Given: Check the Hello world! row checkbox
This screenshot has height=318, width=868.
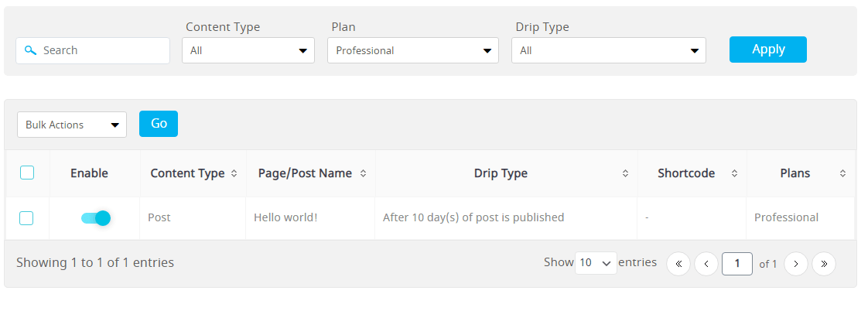Looking at the screenshot, I should point(26,218).
